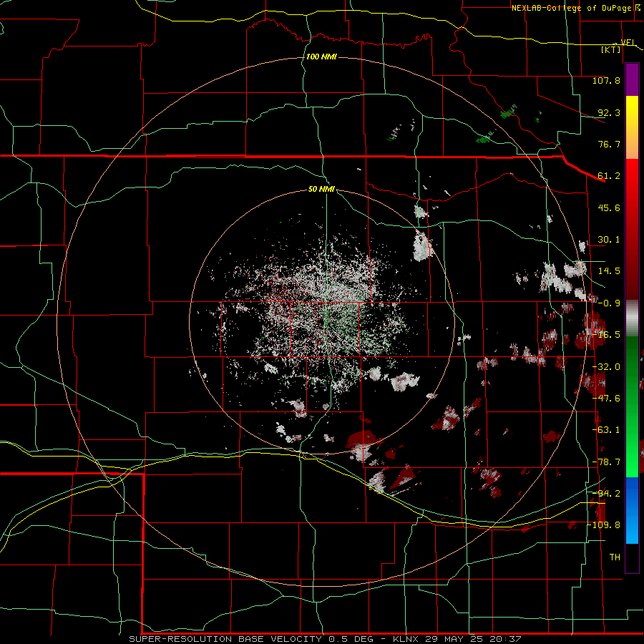The height and width of the screenshot is (644, 644).
Task: Select the 107.8 scale value
Action: (606, 80)
